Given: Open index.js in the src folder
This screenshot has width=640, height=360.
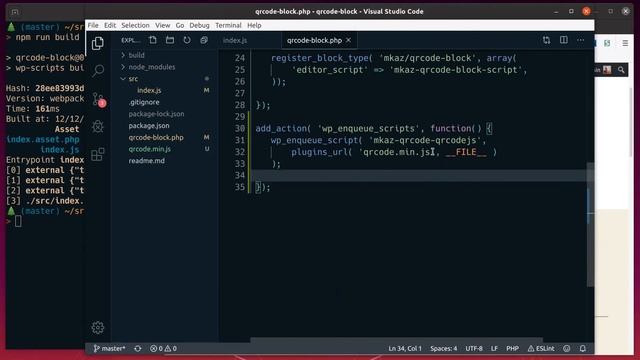Looking at the screenshot, I should click(149, 91).
